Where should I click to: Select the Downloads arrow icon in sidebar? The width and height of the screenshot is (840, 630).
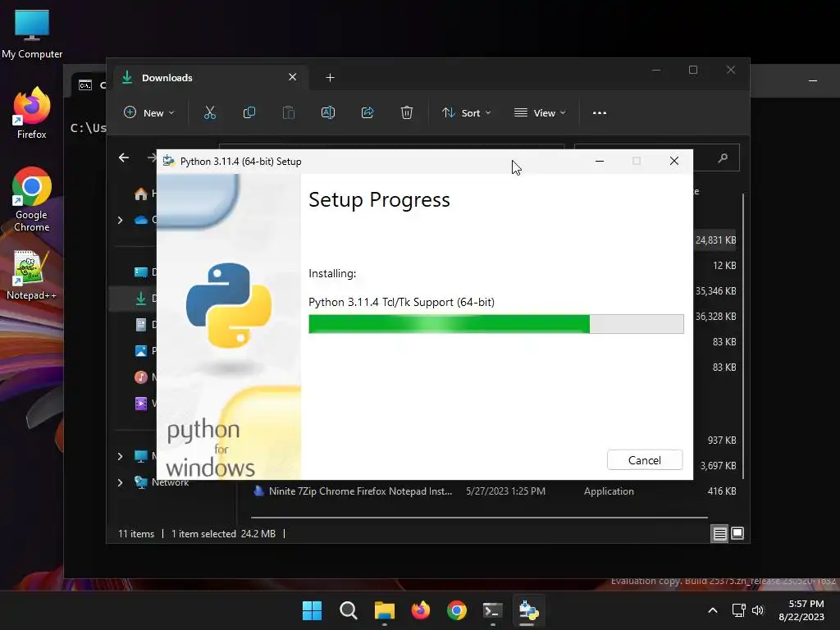click(141, 299)
